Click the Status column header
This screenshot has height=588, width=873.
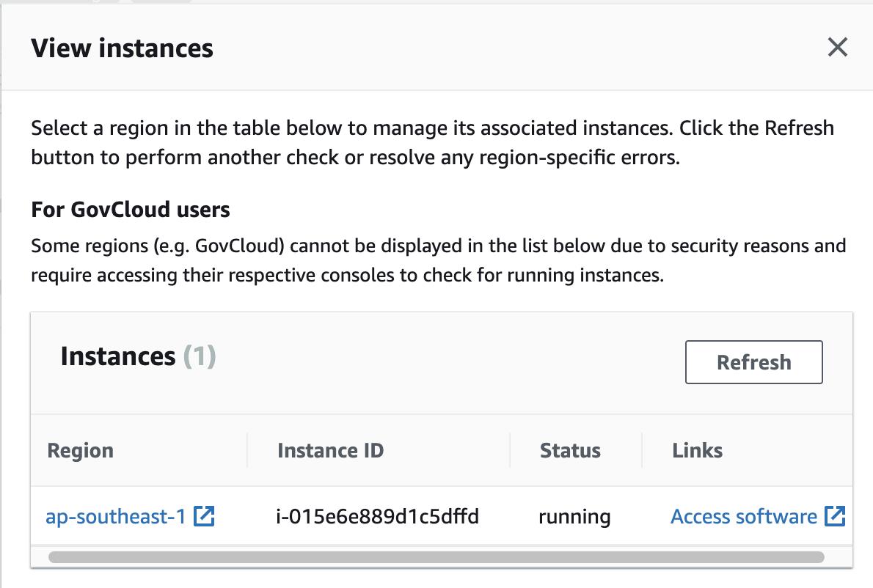[x=571, y=450]
